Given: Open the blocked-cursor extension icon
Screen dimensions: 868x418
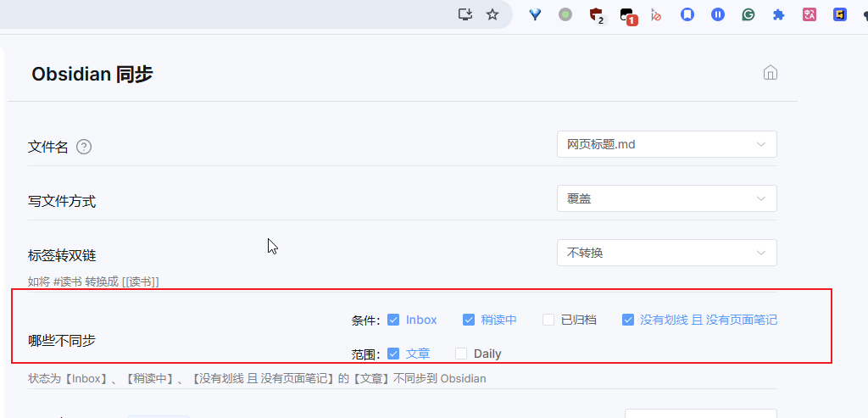Looking at the screenshot, I should (x=657, y=15).
